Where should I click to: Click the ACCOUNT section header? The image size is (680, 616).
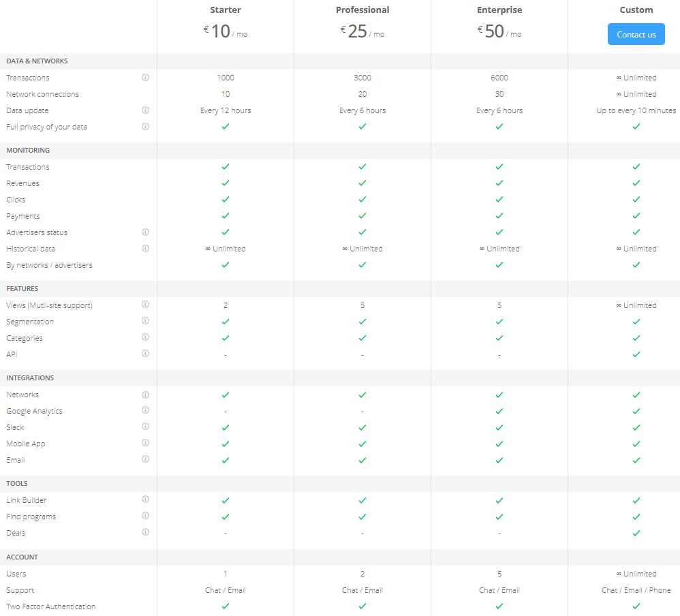(22, 557)
